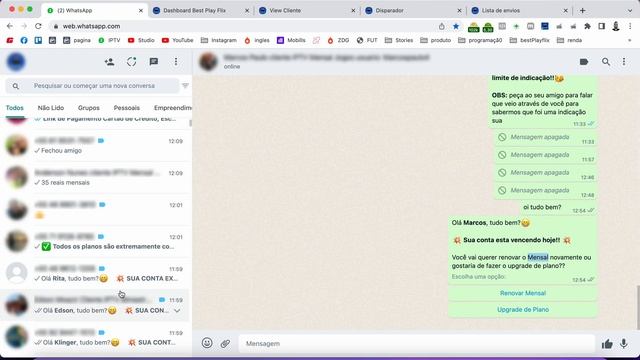Expand the chevron on Edson chat row
Viewport: 640px width, 360px height.
coord(177,311)
